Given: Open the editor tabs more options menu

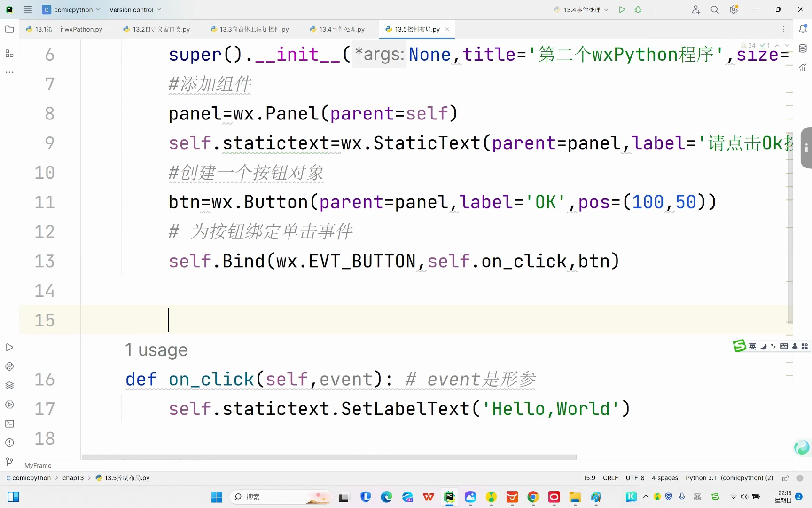Looking at the screenshot, I should (x=783, y=29).
